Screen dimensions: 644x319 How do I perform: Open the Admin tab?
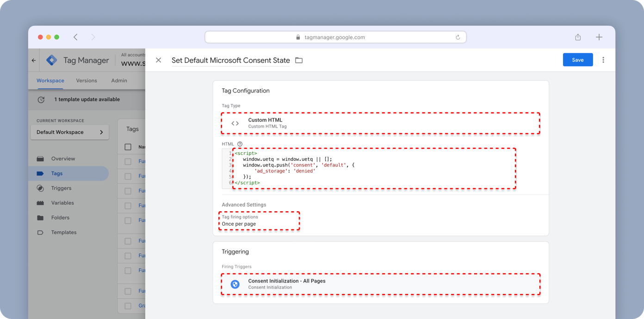click(x=119, y=80)
